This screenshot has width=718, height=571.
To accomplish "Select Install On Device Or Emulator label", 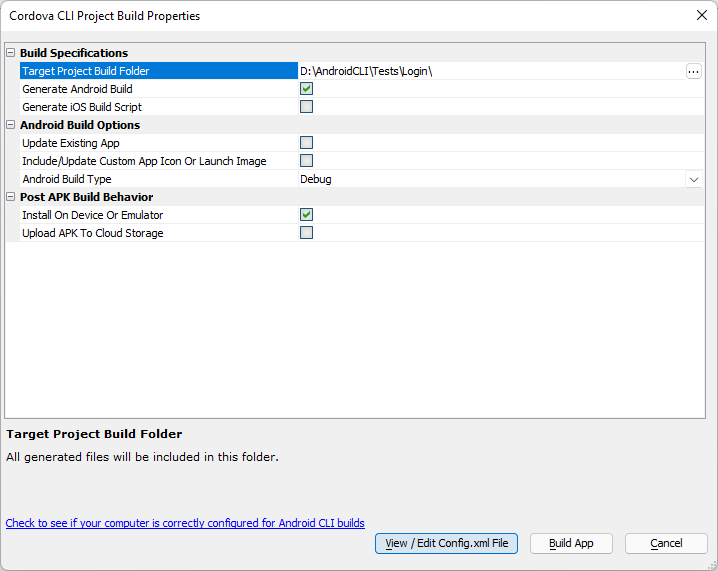I will tap(92, 215).
